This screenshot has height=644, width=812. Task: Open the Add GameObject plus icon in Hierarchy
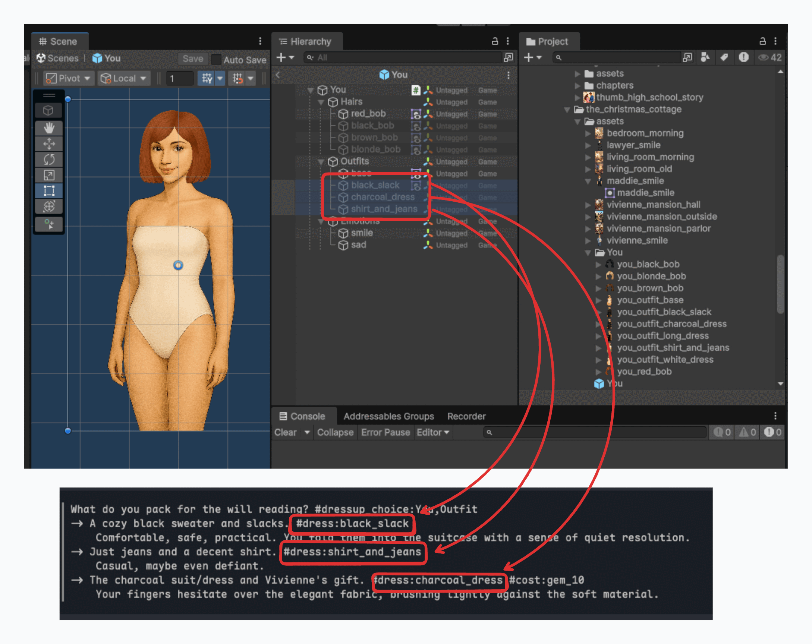(281, 58)
